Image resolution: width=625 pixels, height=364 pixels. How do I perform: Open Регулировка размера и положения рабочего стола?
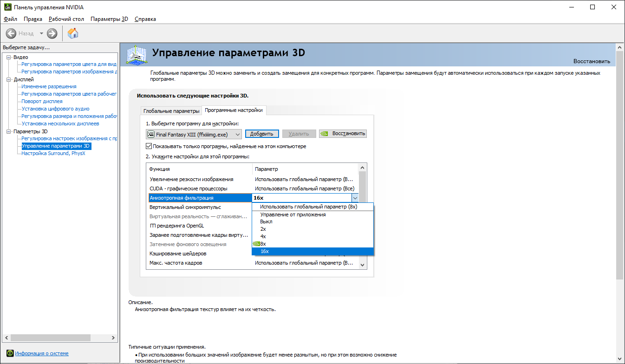tap(69, 116)
